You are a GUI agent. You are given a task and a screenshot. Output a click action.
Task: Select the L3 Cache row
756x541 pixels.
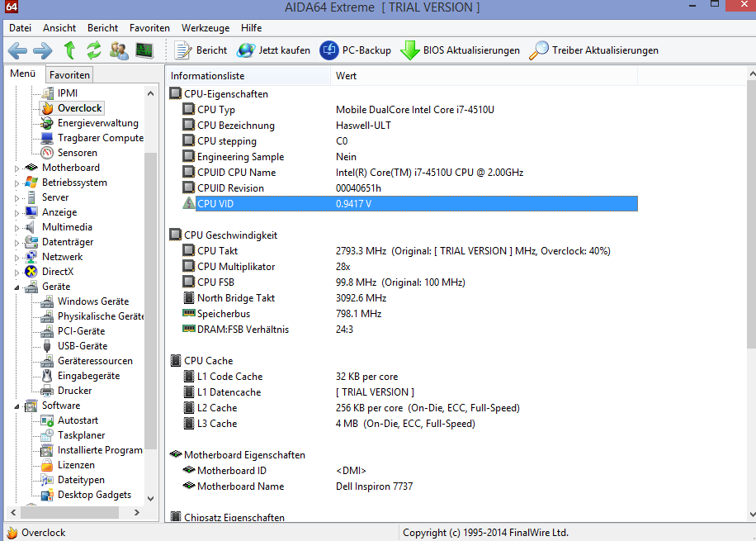[x=410, y=424]
